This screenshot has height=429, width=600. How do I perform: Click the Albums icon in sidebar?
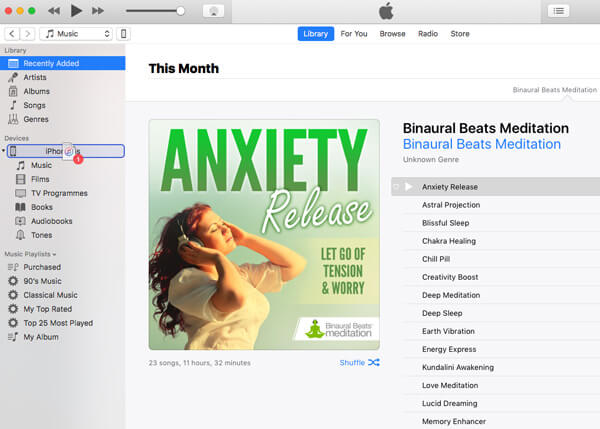[13, 91]
